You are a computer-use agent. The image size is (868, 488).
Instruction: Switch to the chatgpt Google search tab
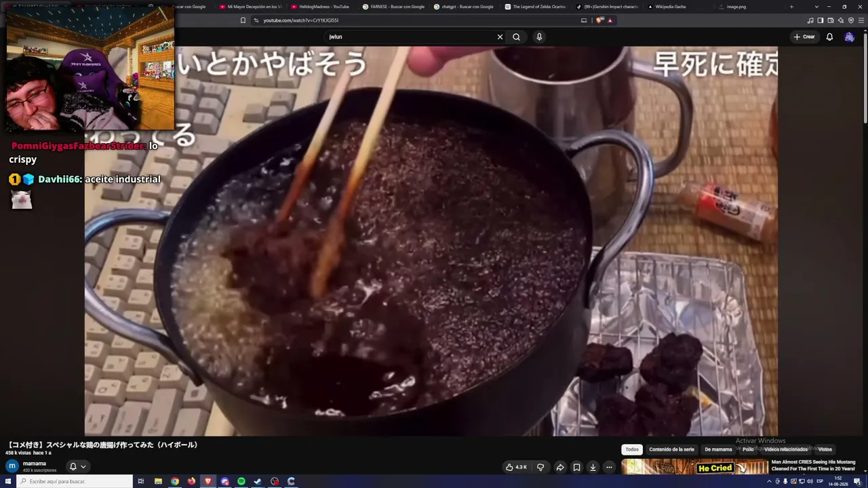coord(465,7)
